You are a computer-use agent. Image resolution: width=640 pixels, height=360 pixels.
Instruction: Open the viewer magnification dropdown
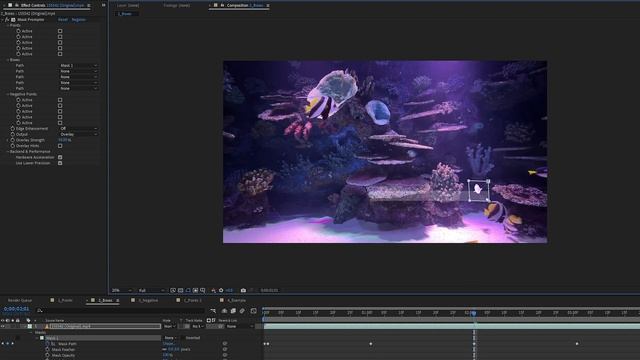(x=122, y=290)
